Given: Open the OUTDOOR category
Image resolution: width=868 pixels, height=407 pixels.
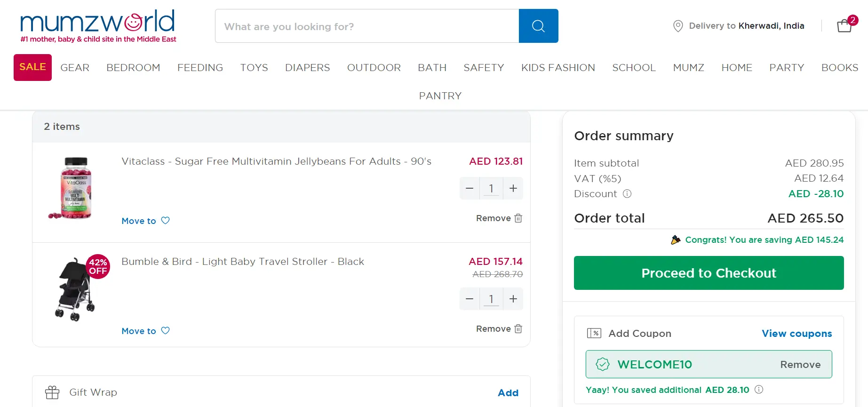Looking at the screenshot, I should tap(374, 68).
